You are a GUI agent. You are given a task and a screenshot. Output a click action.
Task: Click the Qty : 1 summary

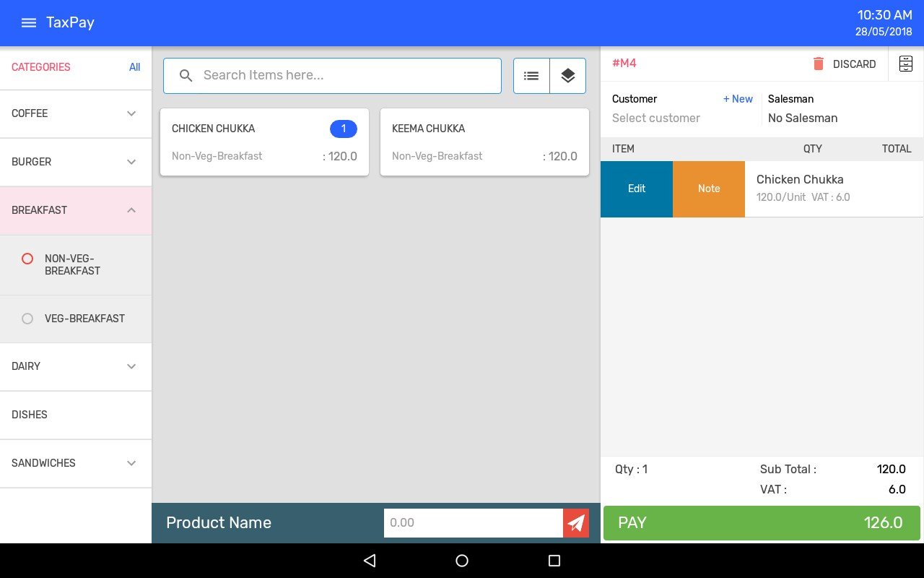(x=632, y=470)
